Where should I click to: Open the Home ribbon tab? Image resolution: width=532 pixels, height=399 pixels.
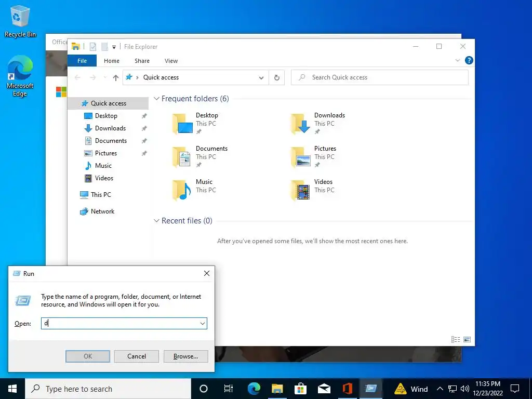pos(112,61)
